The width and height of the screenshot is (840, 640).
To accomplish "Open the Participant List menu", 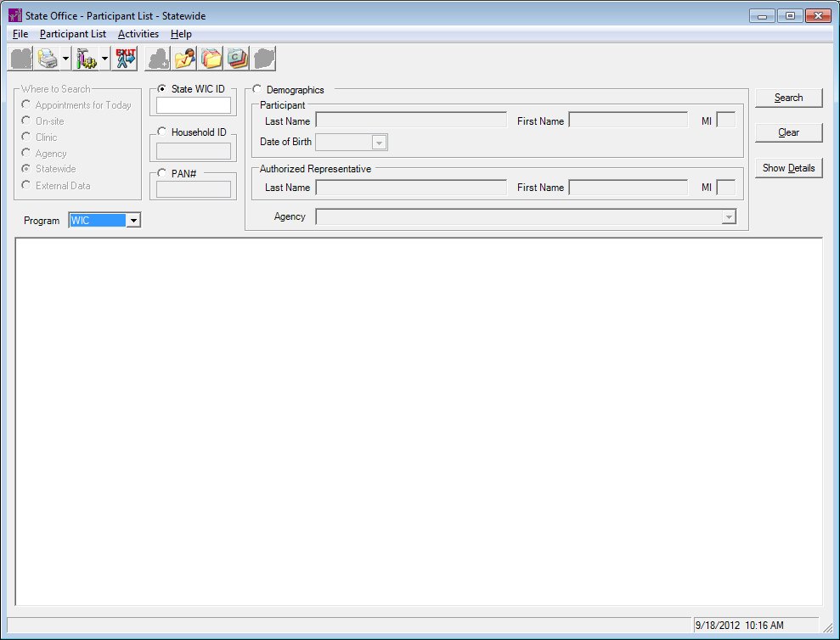I will click(73, 34).
